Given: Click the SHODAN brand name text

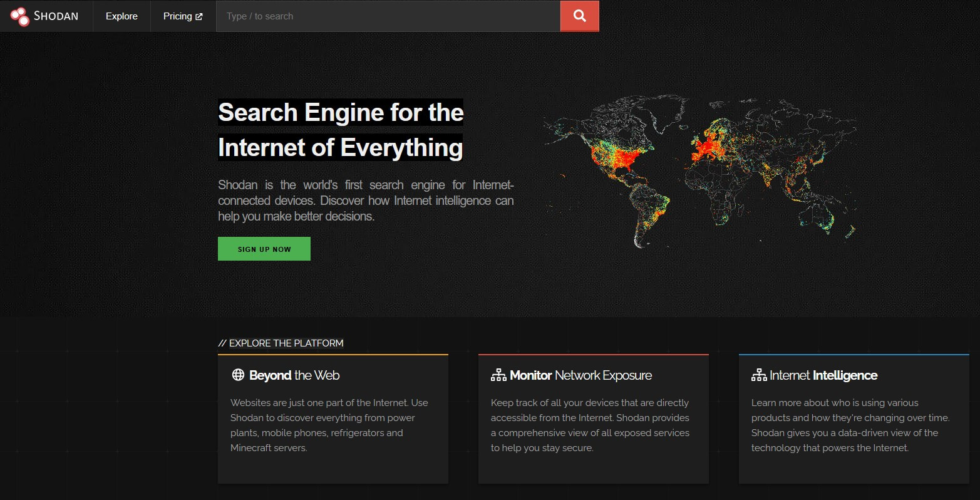Looking at the screenshot, I should coord(56,16).
